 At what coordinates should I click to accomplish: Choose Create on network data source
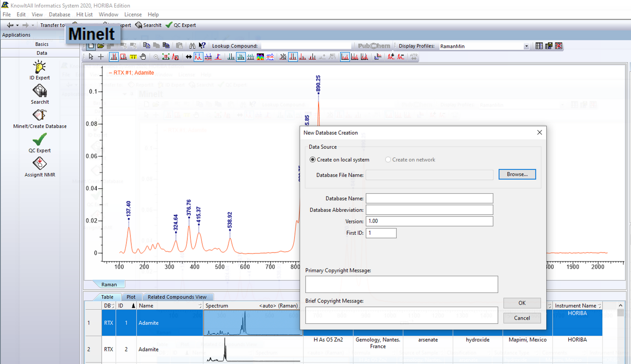(x=388, y=160)
